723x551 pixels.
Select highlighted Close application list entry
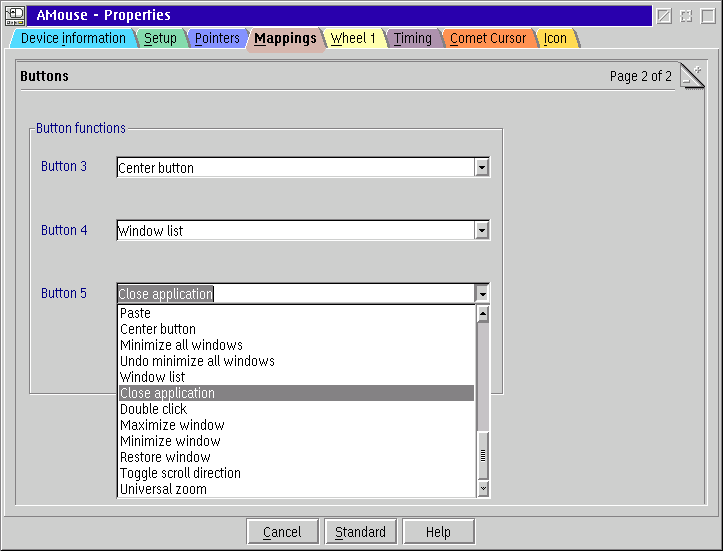coord(296,393)
